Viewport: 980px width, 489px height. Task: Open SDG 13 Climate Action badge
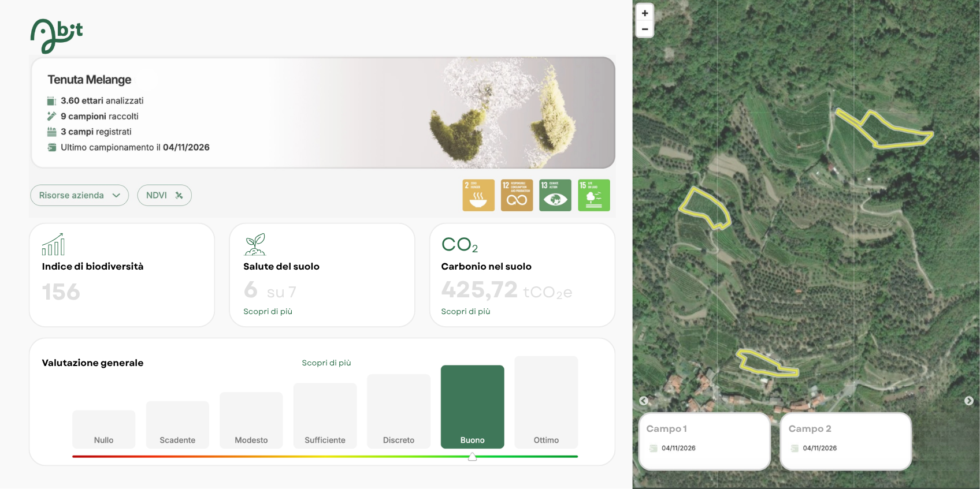click(555, 195)
